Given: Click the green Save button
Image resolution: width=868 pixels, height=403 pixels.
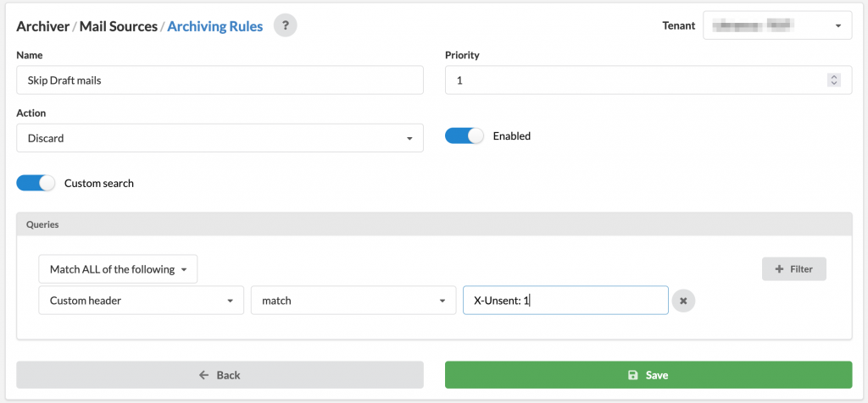Looking at the screenshot, I should [648, 375].
